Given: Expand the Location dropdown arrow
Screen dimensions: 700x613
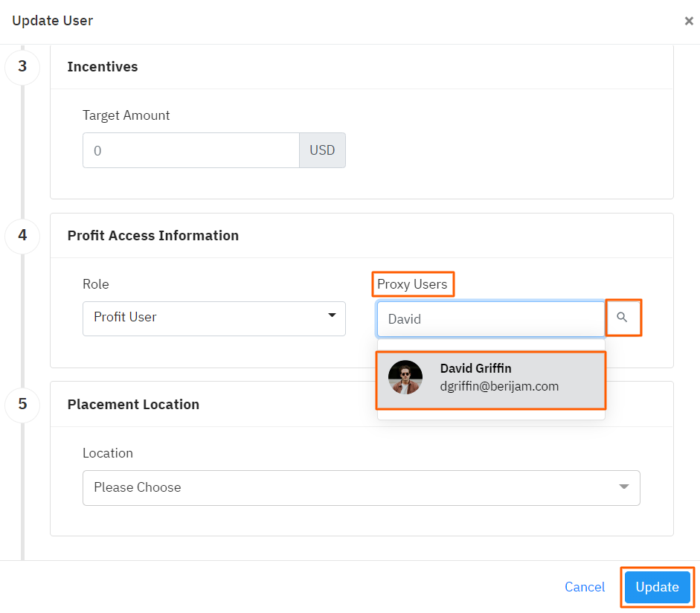Looking at the screenshot, I should [x=624, y=487].
